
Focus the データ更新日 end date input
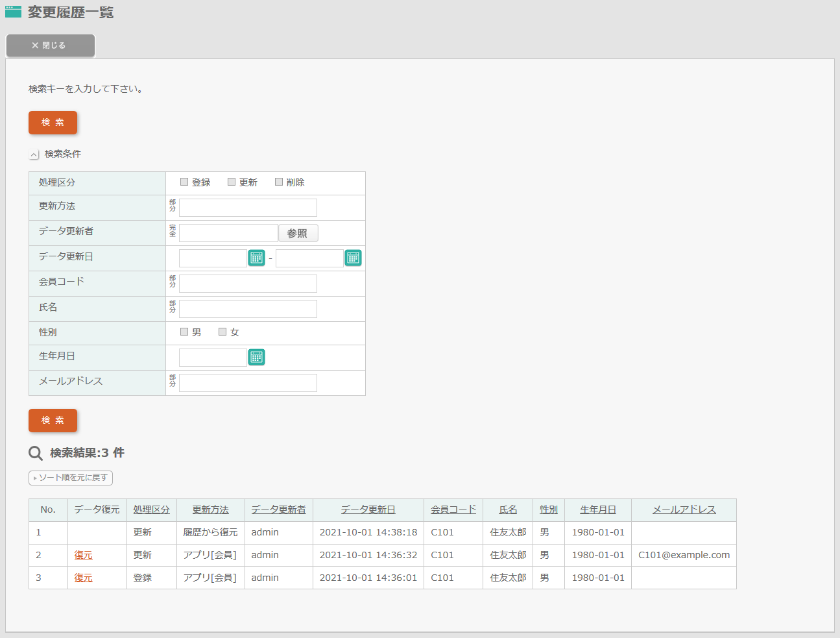point(309,258)
